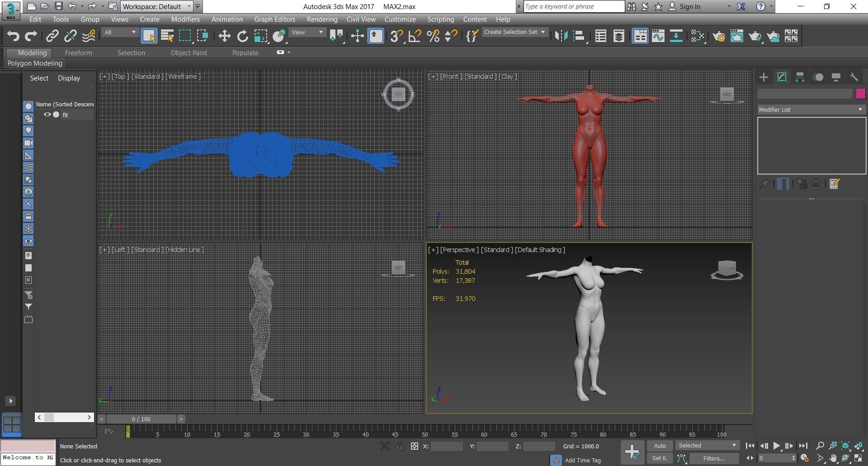
Task: Click the Bind to Space Warp tool
Action: pyautogui.click(x=89, y=36)
